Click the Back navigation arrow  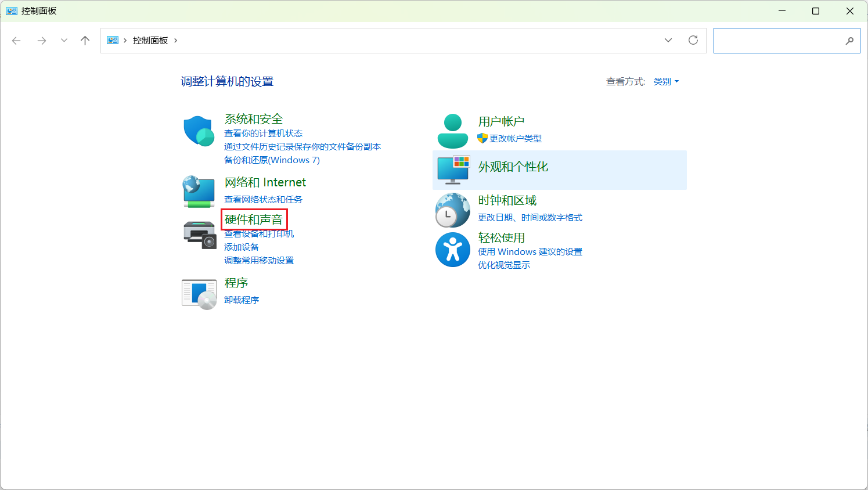coord(16,40)
